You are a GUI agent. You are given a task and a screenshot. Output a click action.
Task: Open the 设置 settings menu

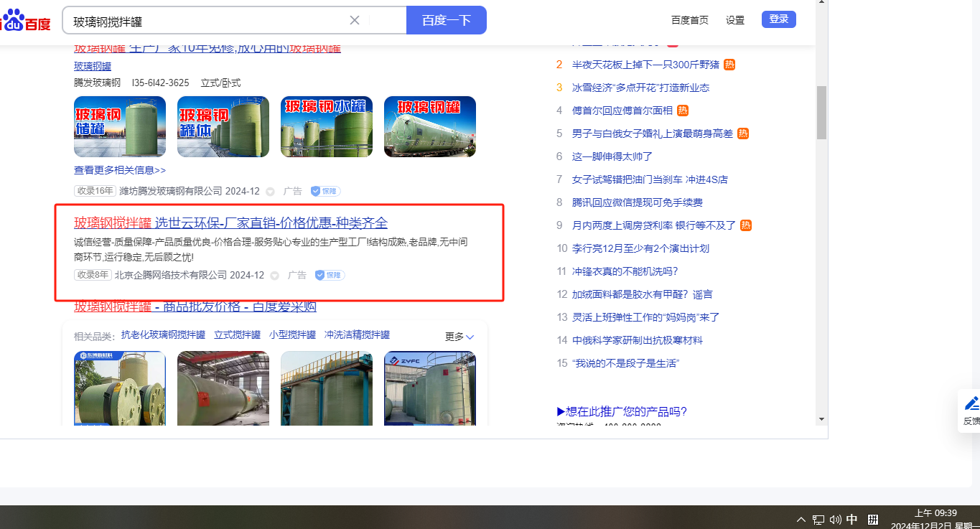click(x=735, y=20)
